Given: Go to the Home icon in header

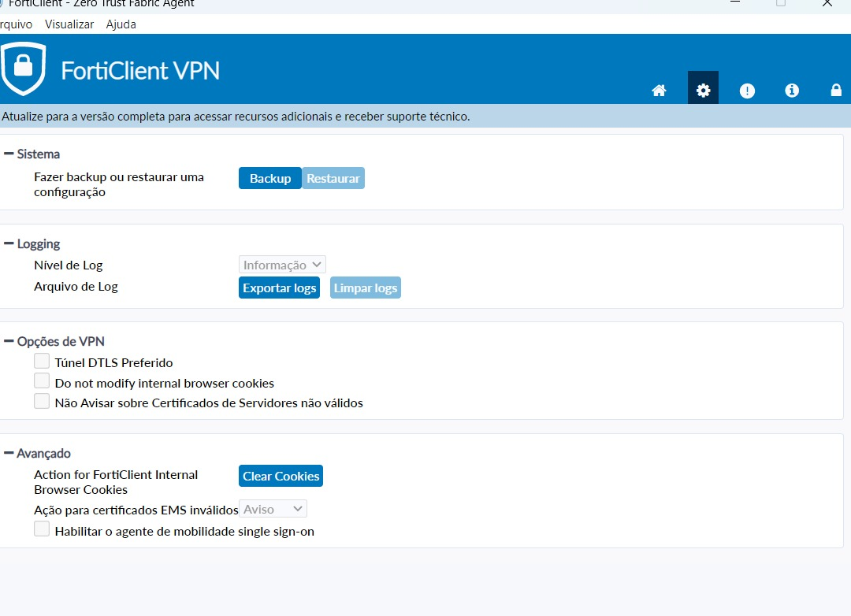Looking at the screenshot, I should point(659,90).
